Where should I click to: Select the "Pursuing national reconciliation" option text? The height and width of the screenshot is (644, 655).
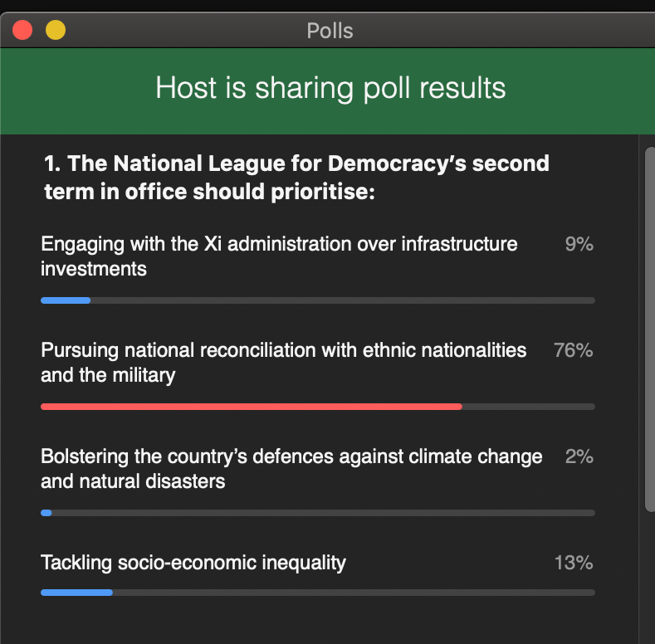coord(283,362)
